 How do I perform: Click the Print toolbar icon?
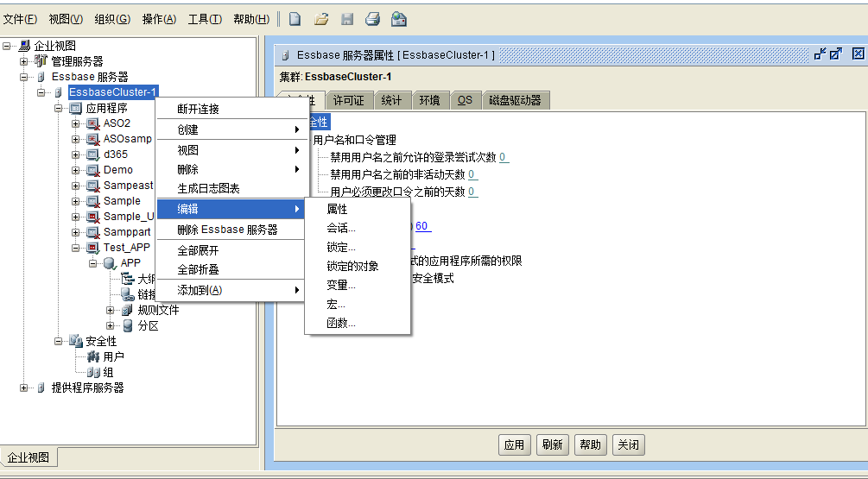tap(372, 19)
